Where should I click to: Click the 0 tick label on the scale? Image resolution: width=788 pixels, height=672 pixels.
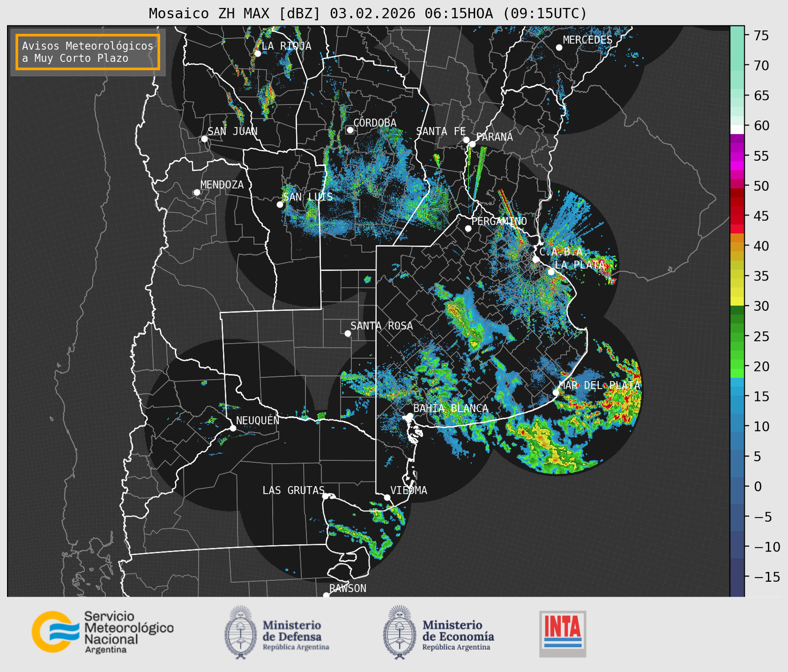(758, 486)
